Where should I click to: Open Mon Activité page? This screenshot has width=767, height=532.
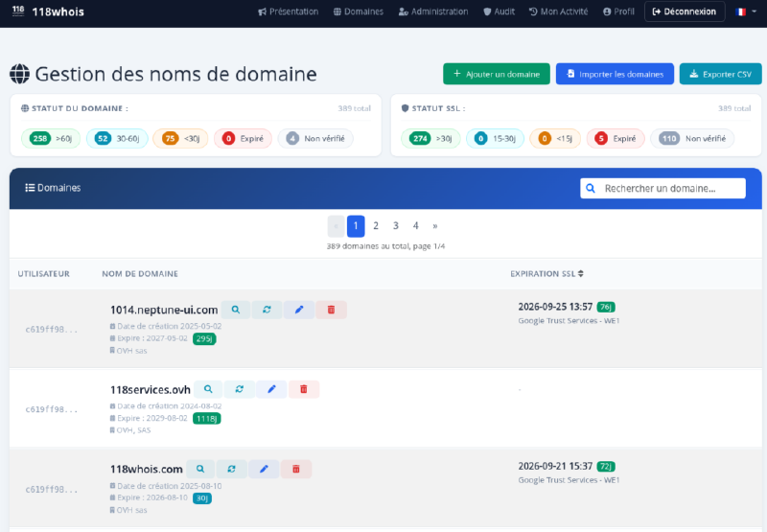558,12
